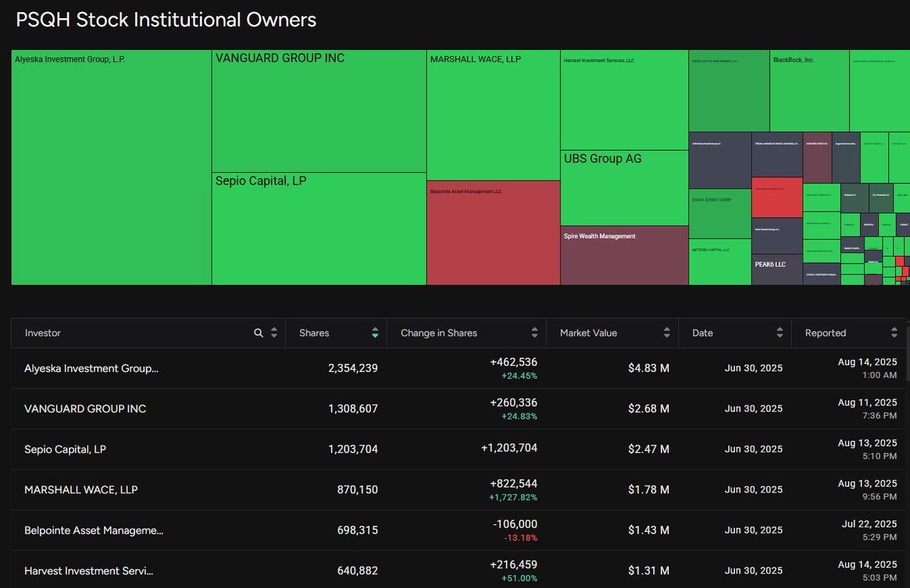Select the 870,150 shares value
The height and width of the screenshot is (588, 910).
pos(357,489)
